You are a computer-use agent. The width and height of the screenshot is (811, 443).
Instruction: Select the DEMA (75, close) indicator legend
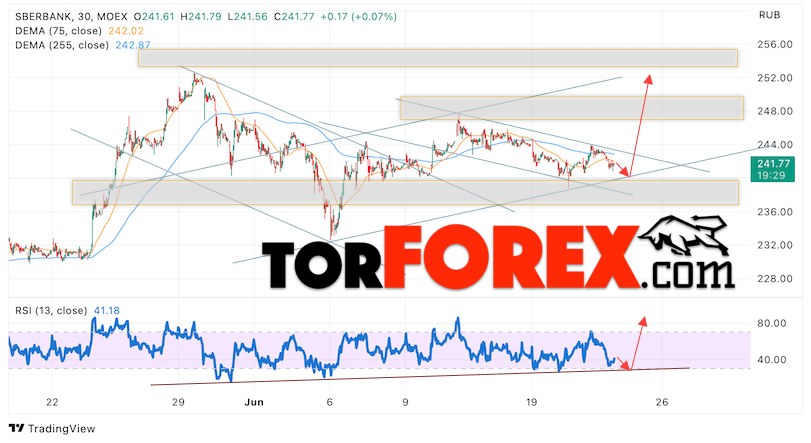click(x=59, y=31)
